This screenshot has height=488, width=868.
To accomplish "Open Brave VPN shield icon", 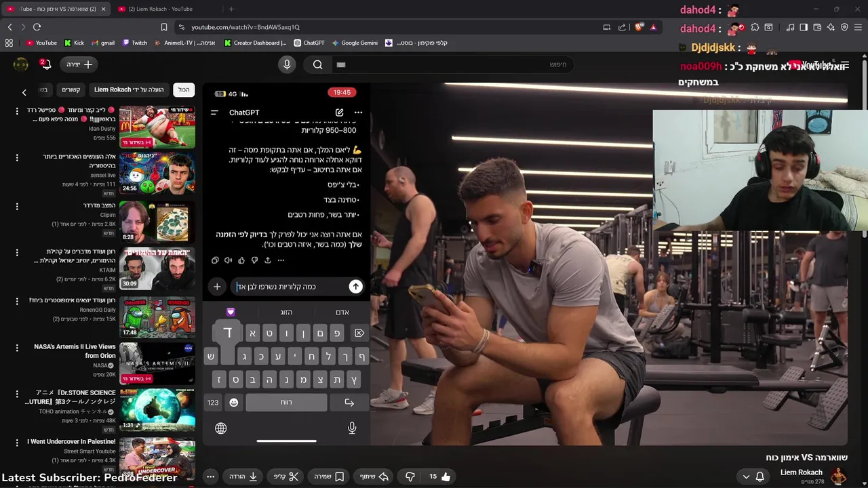I will click(844, 27).
